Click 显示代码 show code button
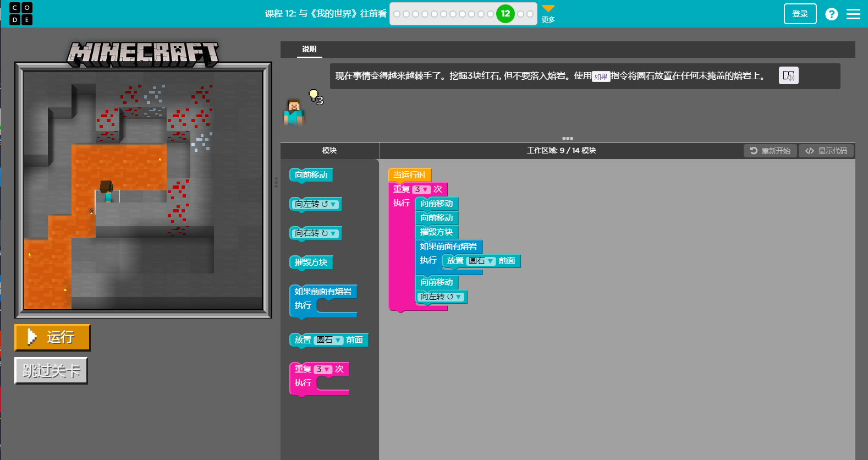The height and width of the screenshot is (460, 868). 826,151
